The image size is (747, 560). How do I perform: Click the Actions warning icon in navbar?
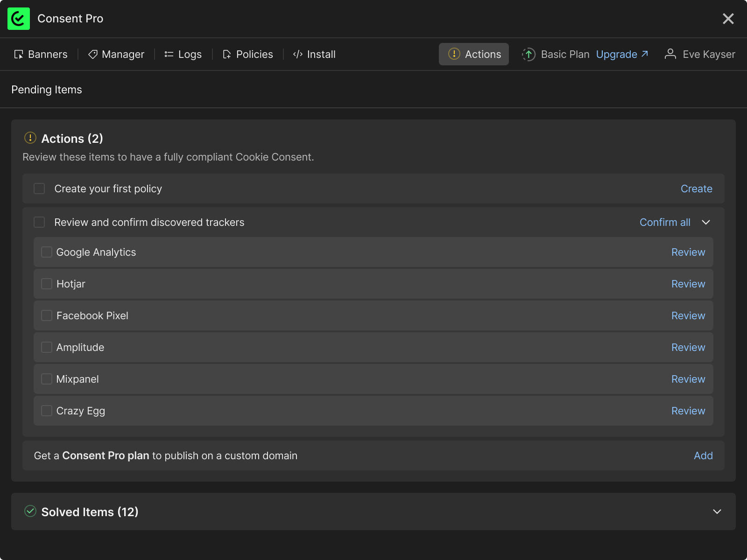coord(454,54)
